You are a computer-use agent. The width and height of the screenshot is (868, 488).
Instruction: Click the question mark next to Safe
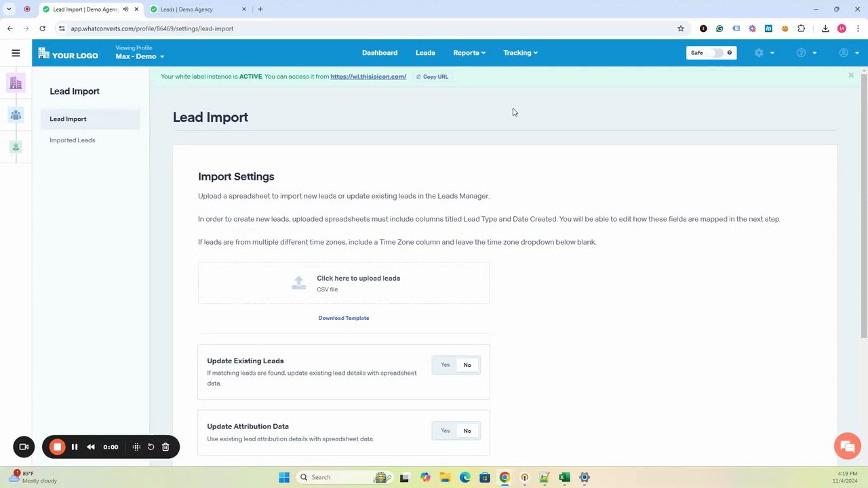(x=730, y=53)
